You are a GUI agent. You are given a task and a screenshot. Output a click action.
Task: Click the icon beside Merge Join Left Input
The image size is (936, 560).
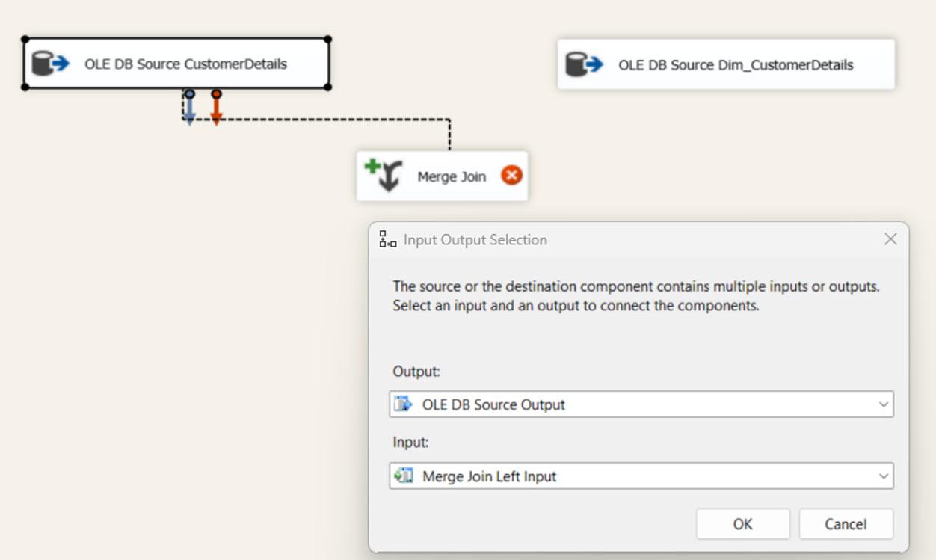(x=404, y=476)
